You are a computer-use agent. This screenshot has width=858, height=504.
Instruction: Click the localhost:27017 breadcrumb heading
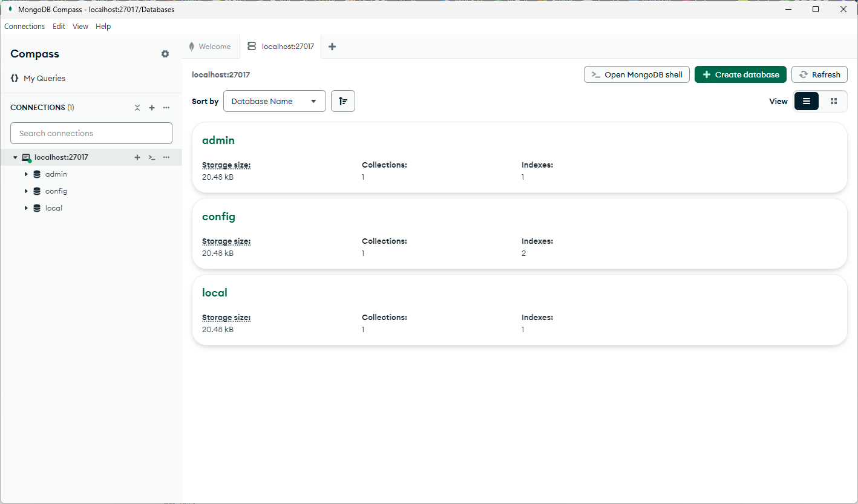(x=221, y=75)
